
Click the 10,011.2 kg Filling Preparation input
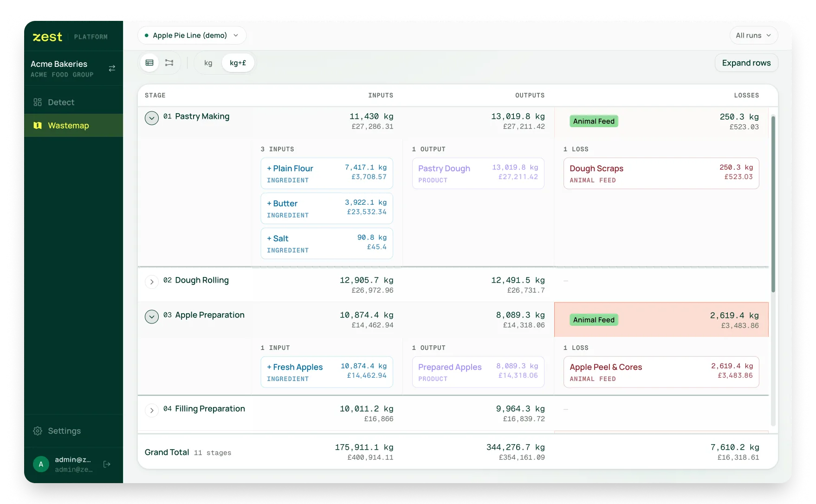point(367,409)
